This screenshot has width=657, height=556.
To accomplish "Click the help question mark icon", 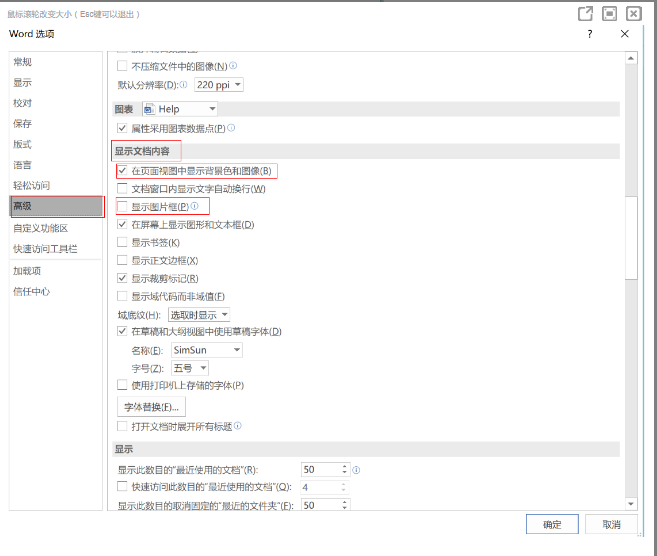I will 590,33.
